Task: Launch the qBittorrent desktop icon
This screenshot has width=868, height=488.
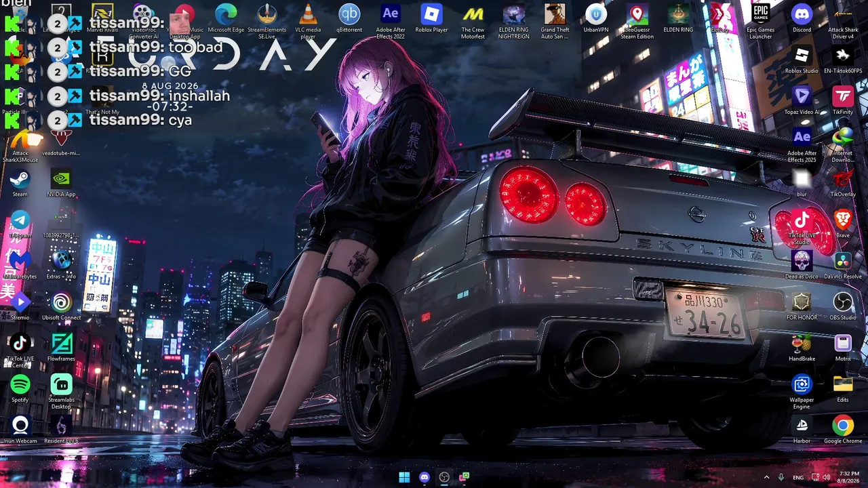Action: 349,19
